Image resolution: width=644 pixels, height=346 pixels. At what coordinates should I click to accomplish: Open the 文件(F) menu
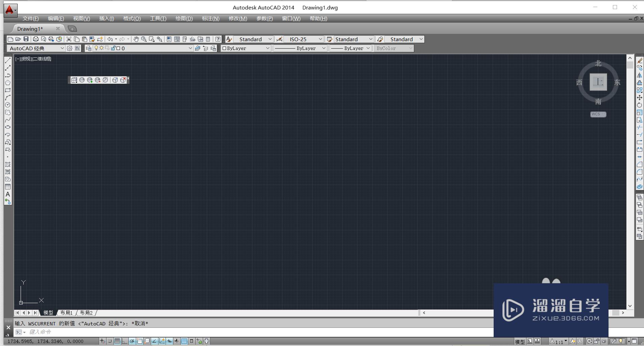pos(31,19)
